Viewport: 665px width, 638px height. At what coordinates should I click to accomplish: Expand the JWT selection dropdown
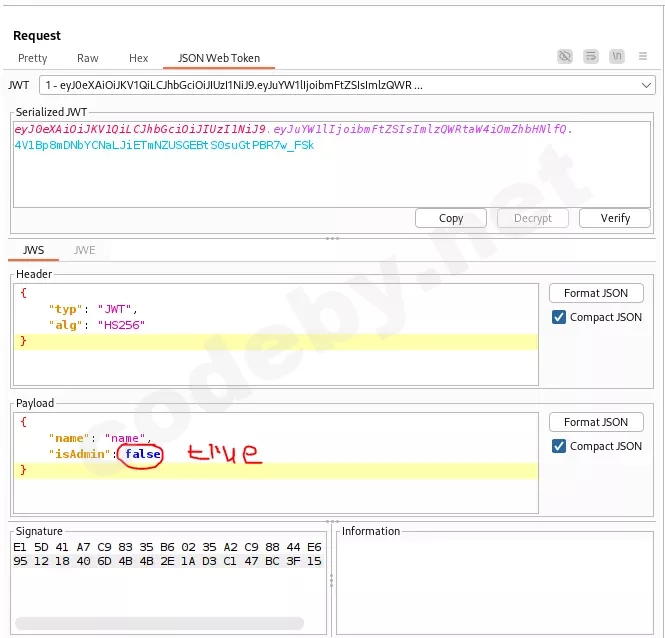pyautogui.click(x=646, y=85)
